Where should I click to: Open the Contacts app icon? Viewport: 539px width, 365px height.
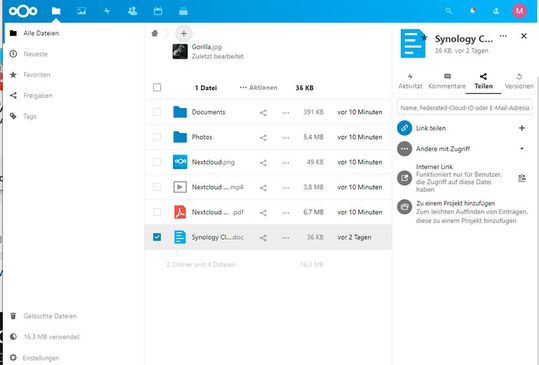[132, 11]
